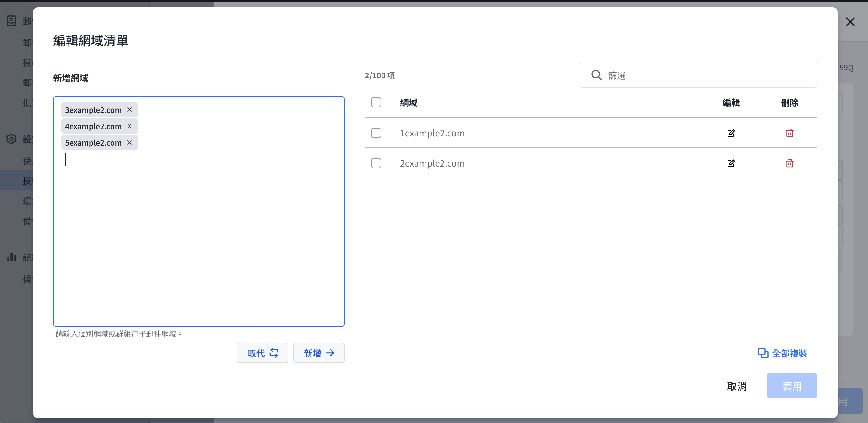Open the bar chart logs icon in sidebar

point(11,257)
